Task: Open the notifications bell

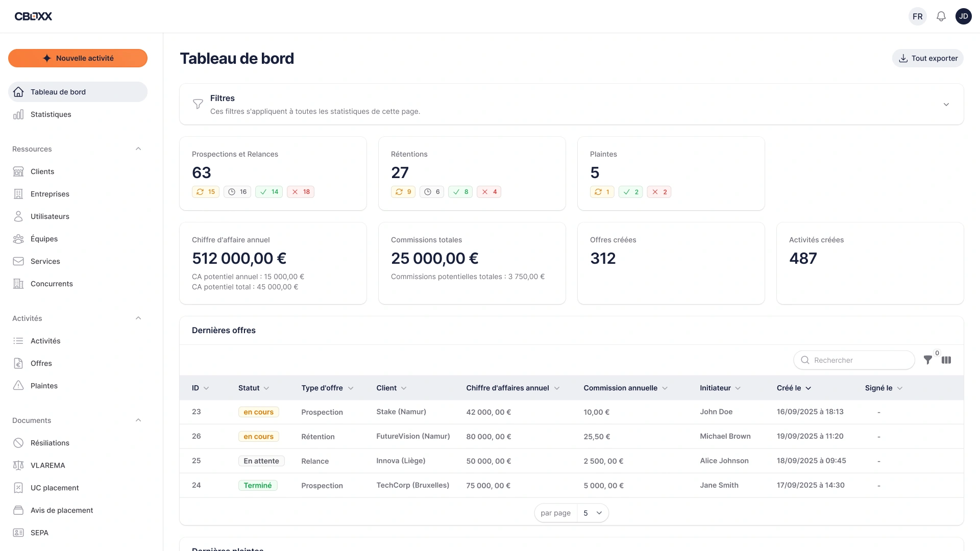Action: (x=941, y=16)
